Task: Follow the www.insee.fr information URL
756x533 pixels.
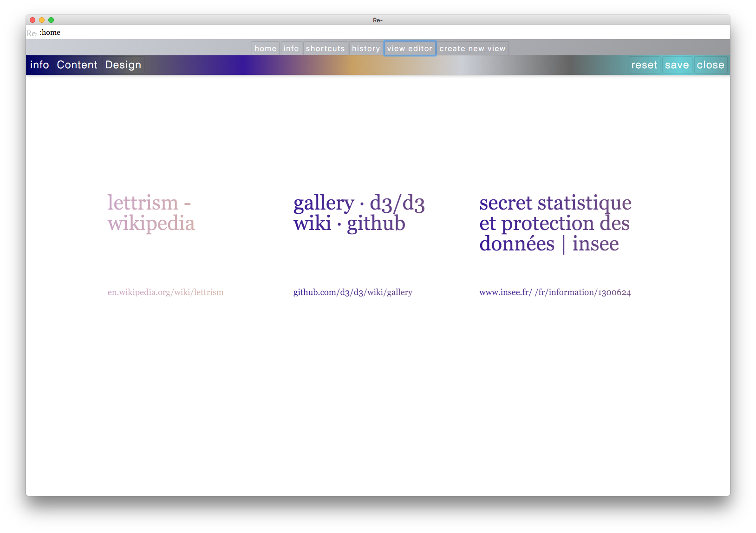Action: coord(555,292)
